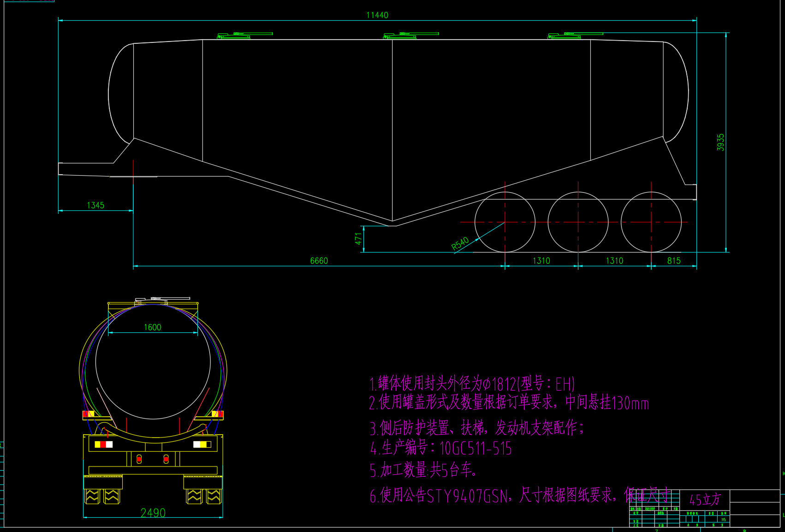
Task: Click the 471 ground clearance dimension
Action: [358, 239]
